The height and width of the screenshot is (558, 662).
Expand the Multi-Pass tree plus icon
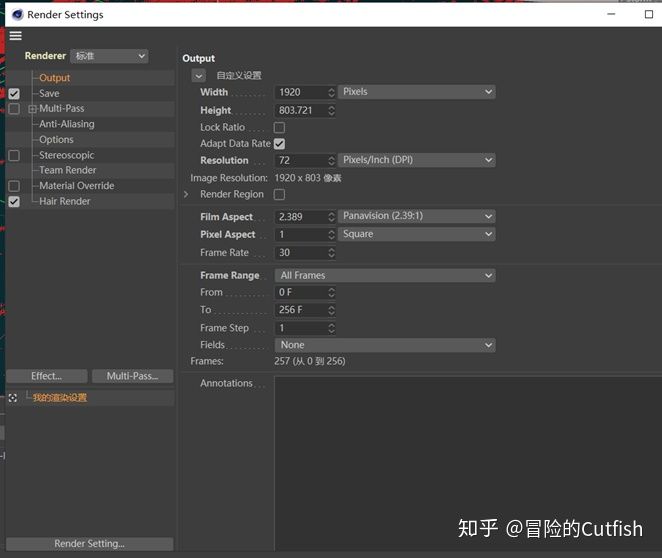pos(32,109)
